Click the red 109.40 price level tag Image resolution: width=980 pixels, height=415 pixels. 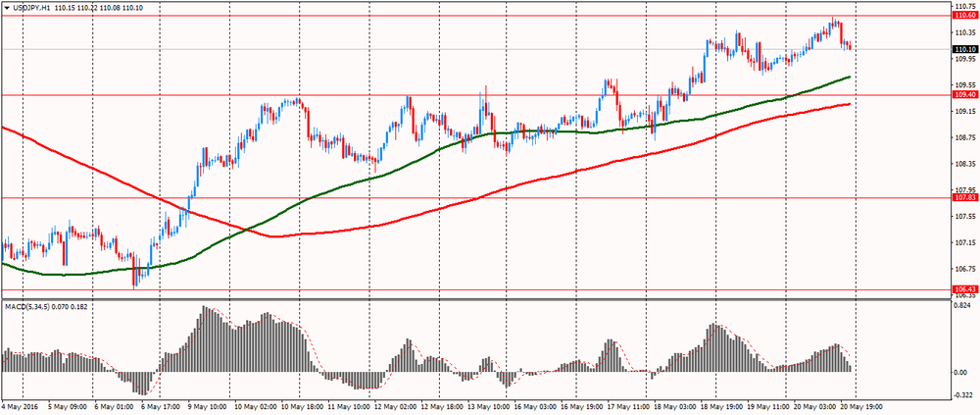[965, 95]
